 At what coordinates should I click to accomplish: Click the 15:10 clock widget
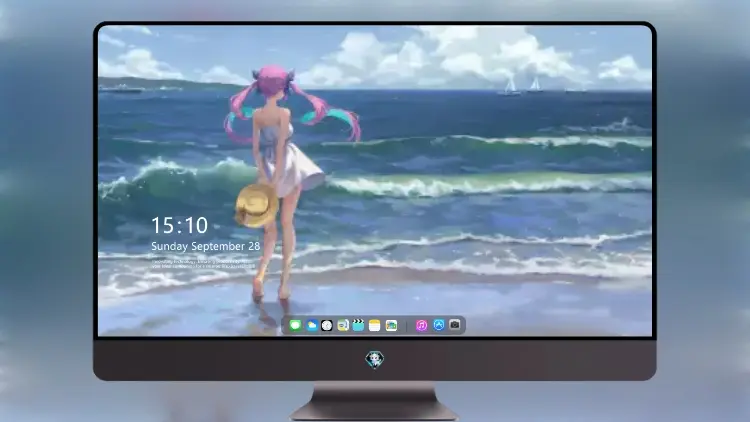(179, 225)
